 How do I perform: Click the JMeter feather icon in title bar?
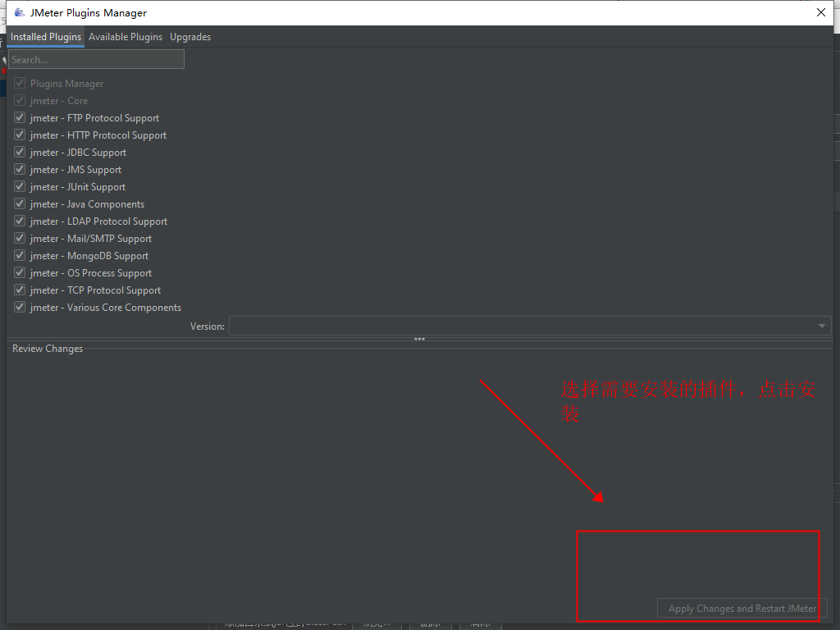click(20, 12)
